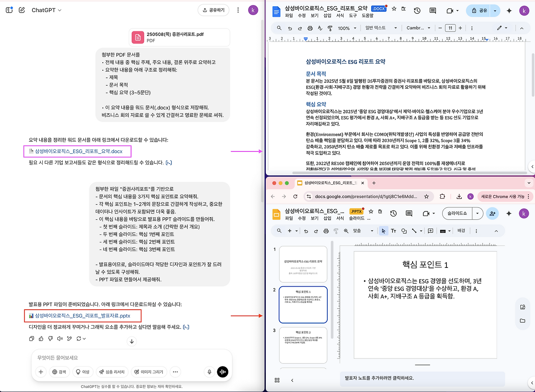Expand the share options arrow in Docs
535x392 pixels.
[495, 11]
